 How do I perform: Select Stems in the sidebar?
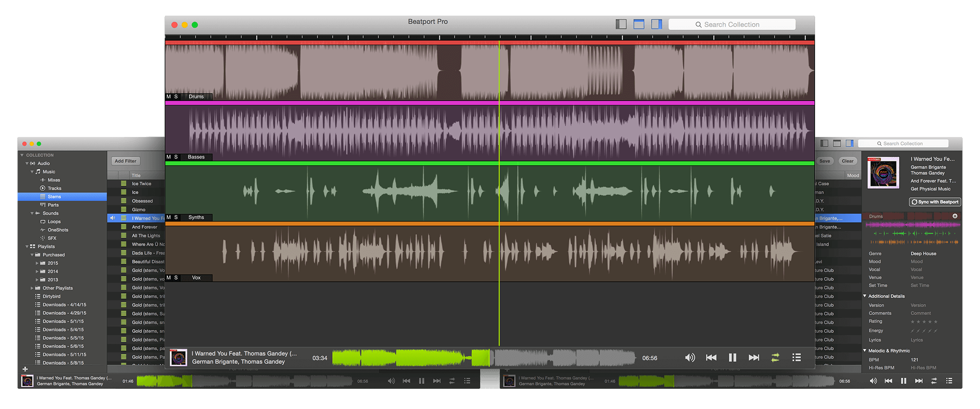(x=62, y=197)
